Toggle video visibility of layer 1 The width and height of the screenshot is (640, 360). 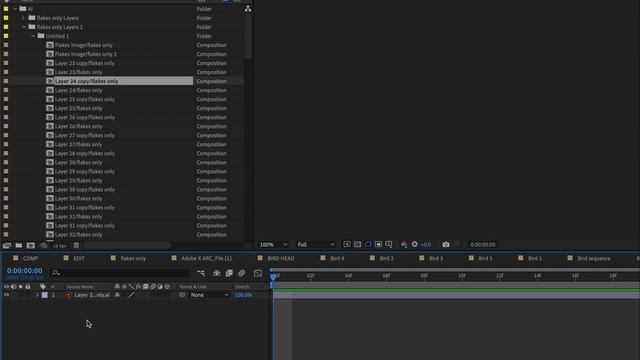click(x=6, y=295)
